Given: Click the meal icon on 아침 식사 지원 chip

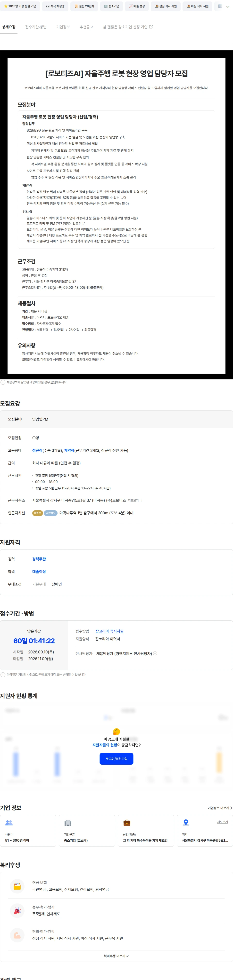Looking at the screenshot, I should [188, 7].
